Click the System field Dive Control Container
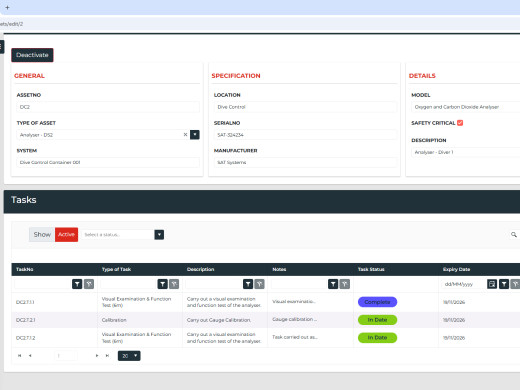 [108, 162]
